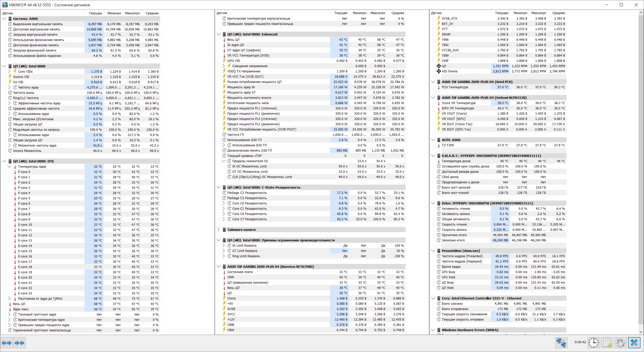This screenshot has width=644, height=352.
Task: Expand the Тайминги памяти section
Action: 219,230
